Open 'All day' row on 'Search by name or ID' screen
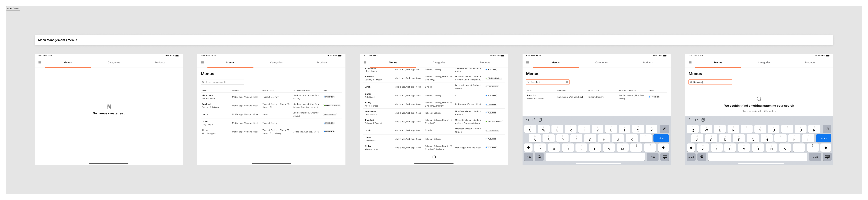Viewport: 868px width, 200px height. (271, 132)
